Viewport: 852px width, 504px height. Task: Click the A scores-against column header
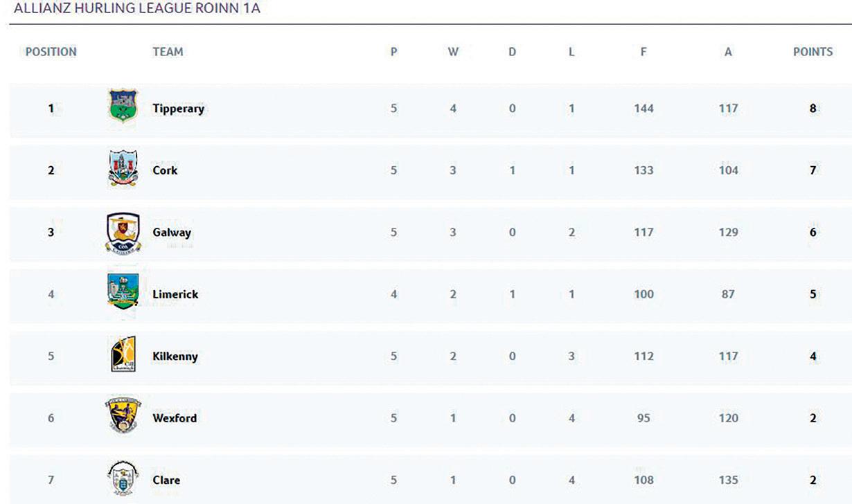click(728, 52)
